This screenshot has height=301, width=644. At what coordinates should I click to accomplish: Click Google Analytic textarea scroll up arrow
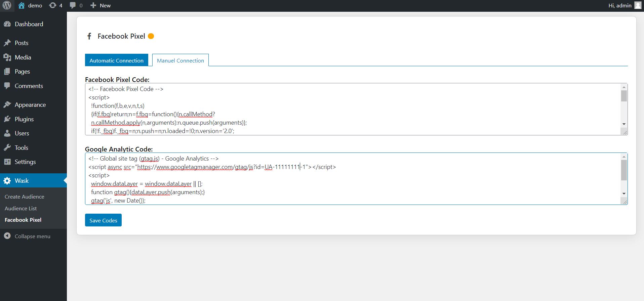pyautogui.click(x=624, y=157)
